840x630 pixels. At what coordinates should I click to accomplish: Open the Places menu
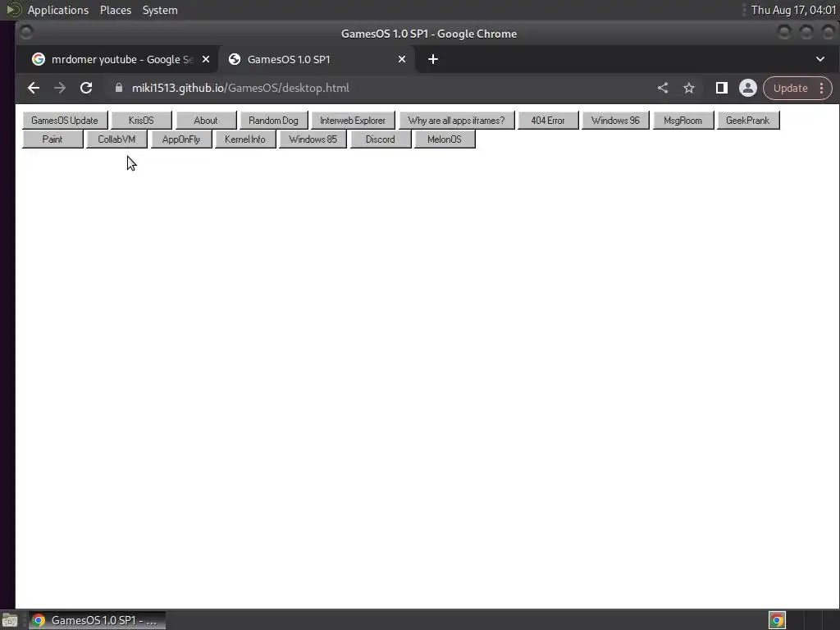pos(116,10)
